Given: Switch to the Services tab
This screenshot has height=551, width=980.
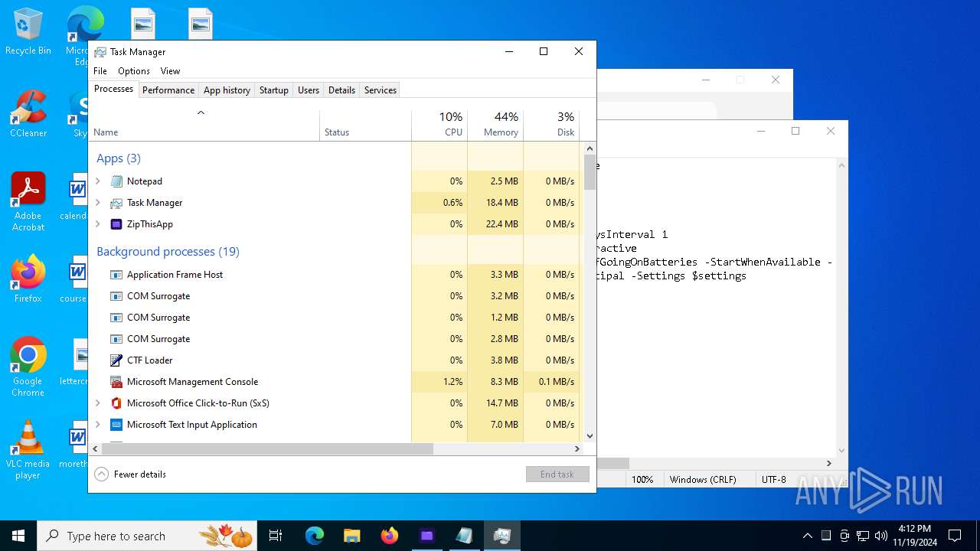Looking at the screenshot, I should coord(381,90).
